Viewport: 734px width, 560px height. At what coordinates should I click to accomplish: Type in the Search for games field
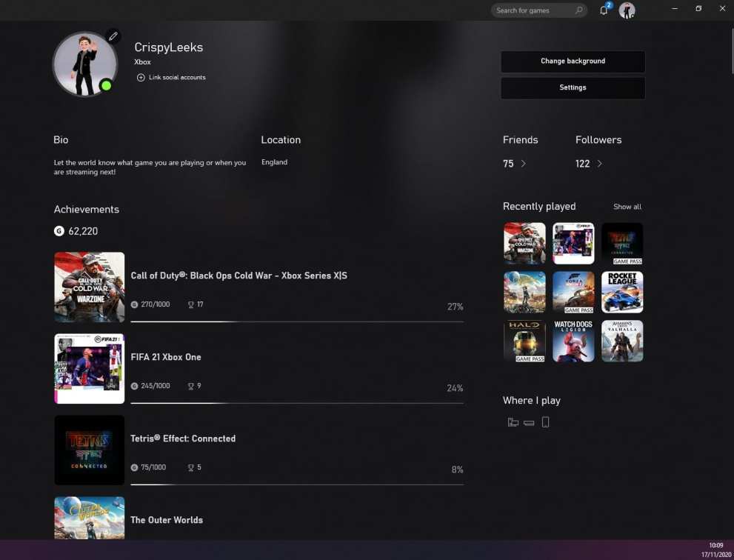(531, 10)
